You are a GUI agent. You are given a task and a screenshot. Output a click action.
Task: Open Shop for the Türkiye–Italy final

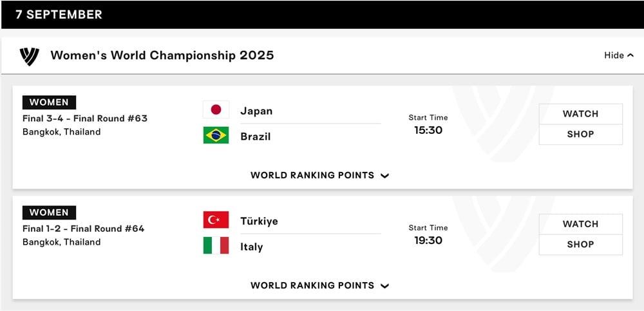point(580,245)
